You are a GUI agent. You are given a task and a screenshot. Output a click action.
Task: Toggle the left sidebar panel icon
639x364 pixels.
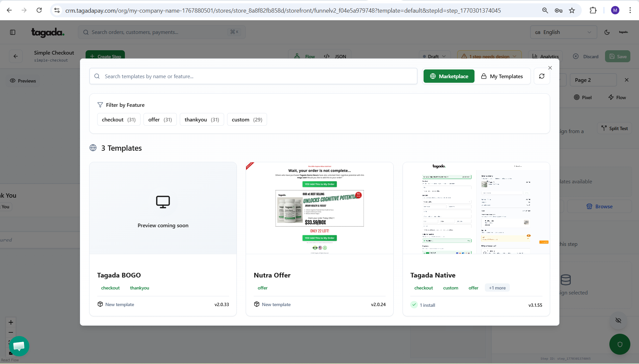(13, 32)
